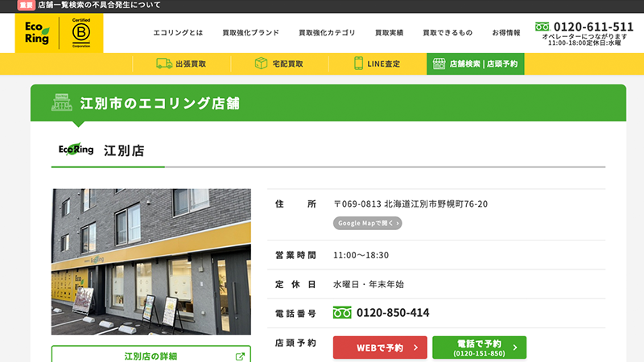Click the external link icon on 江別店の詳細

click(240, 356)
